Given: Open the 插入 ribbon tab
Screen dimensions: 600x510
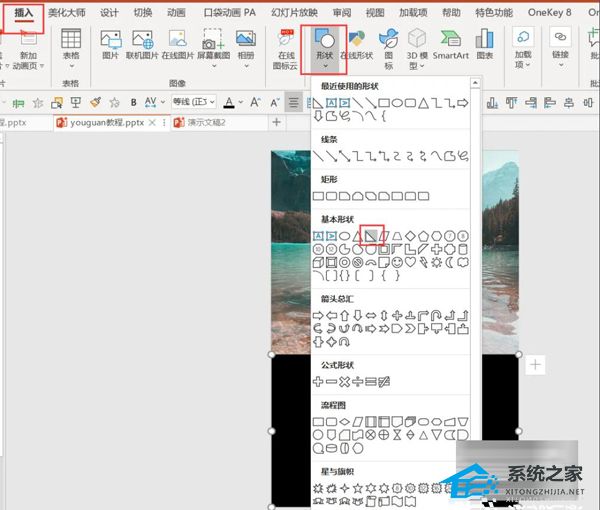Looking at the screenshot, I should coord(24,13).
